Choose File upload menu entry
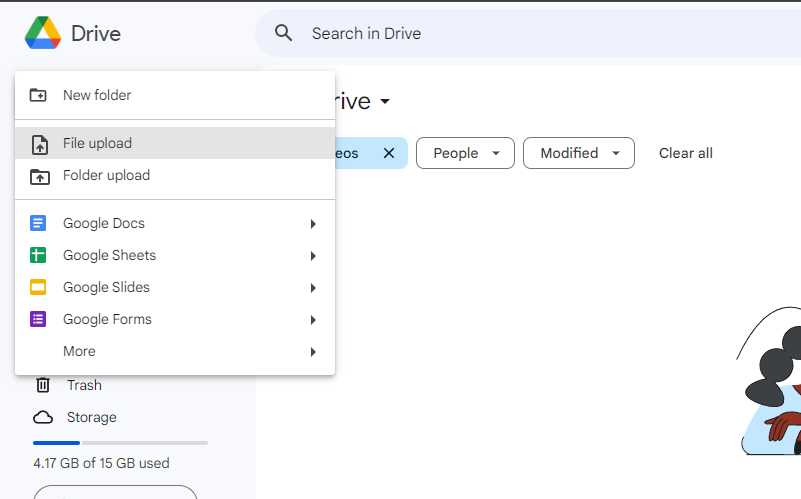This screenshot has height=499, width=801. click(x=175, y=143)
